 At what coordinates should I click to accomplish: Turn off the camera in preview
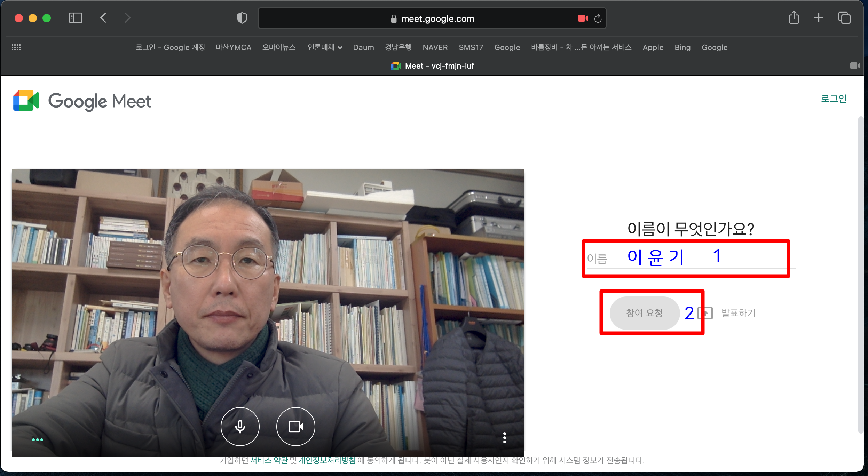[x=295, y=426]
